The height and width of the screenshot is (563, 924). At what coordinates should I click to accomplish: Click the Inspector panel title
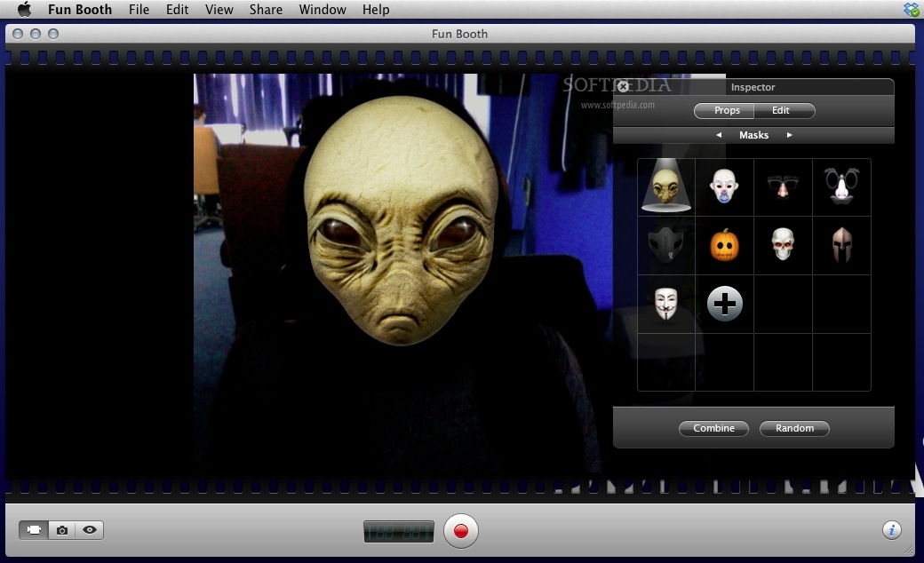point(753,87)
